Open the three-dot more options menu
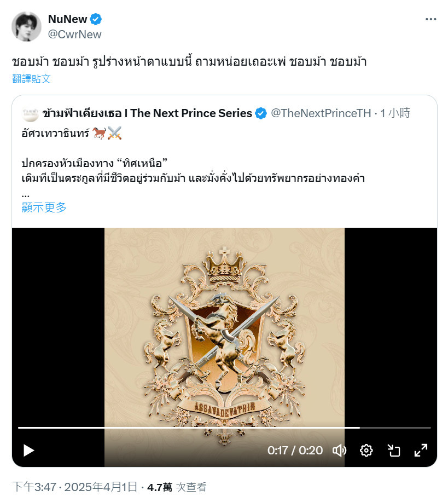 pos(430,19)
